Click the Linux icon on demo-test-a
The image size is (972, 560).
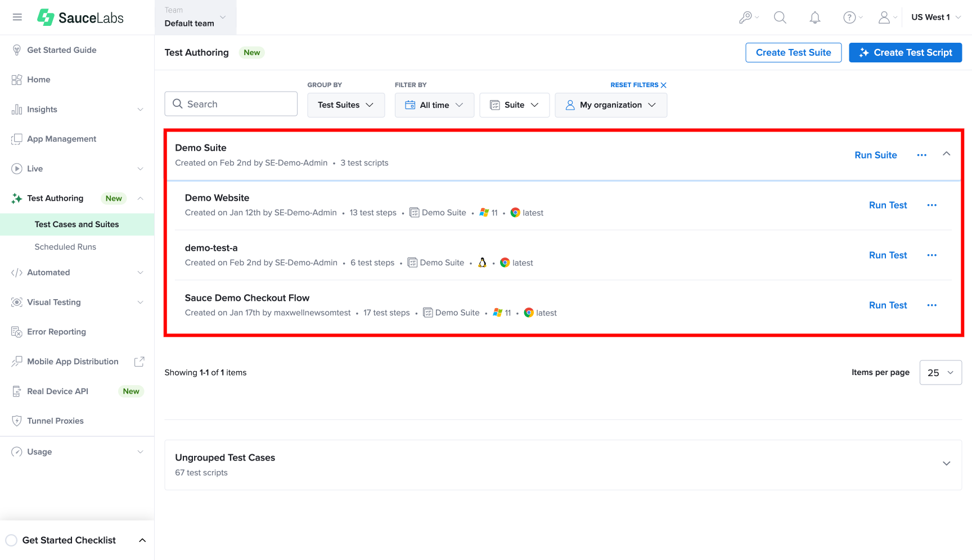click(482, 263)
